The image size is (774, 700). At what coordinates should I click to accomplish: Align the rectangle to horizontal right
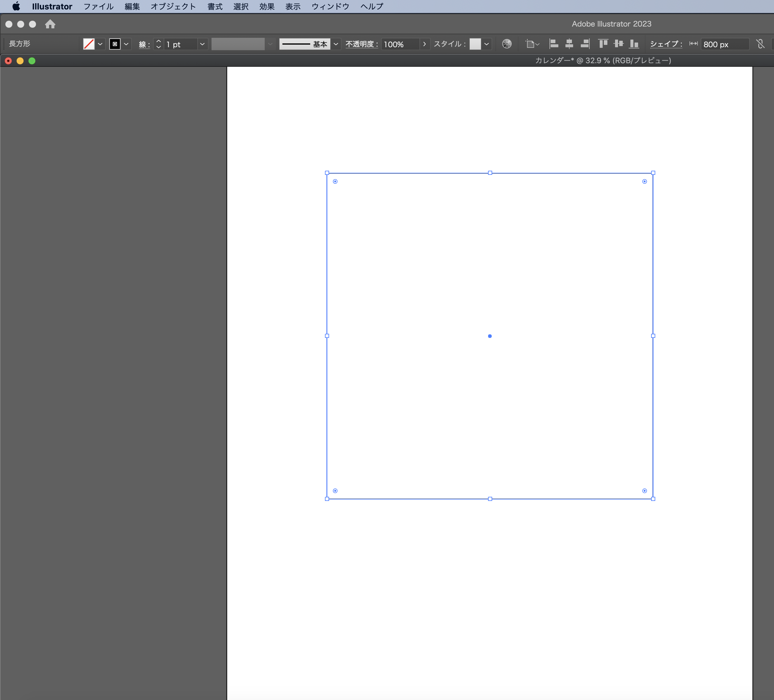585,44
